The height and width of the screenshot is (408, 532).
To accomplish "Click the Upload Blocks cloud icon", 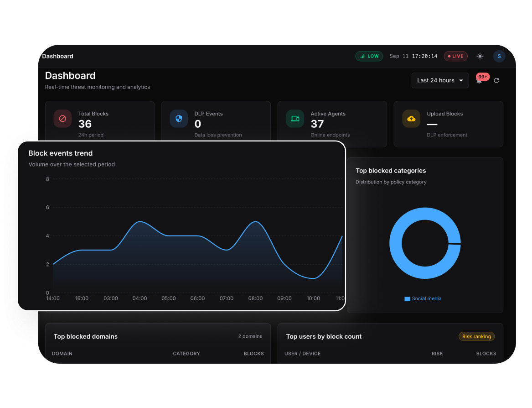I will tap(411, 119).
